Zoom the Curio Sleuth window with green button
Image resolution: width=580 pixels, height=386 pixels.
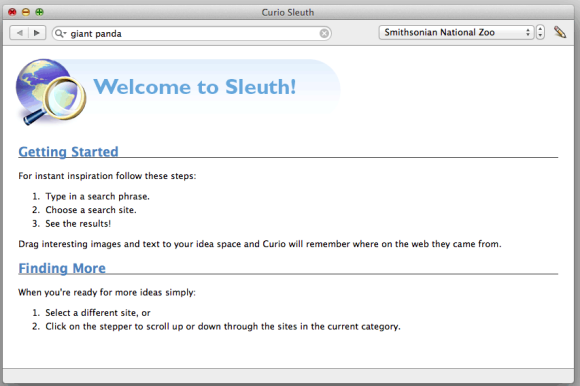(x=39, y=12)
